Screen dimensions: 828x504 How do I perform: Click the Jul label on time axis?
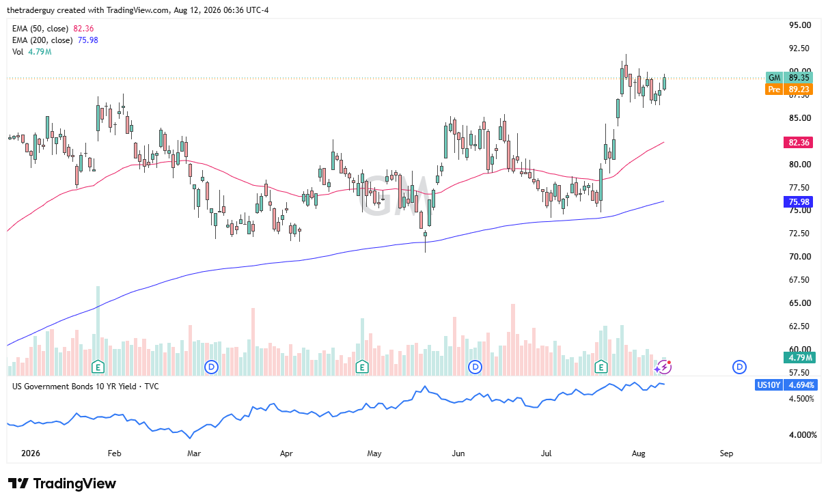(546, 453)
